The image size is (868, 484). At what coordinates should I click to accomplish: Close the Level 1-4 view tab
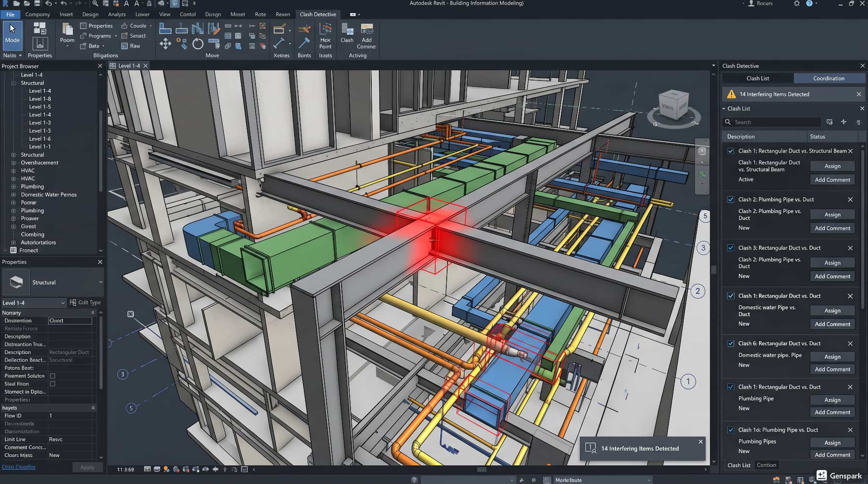click(145, 66)
